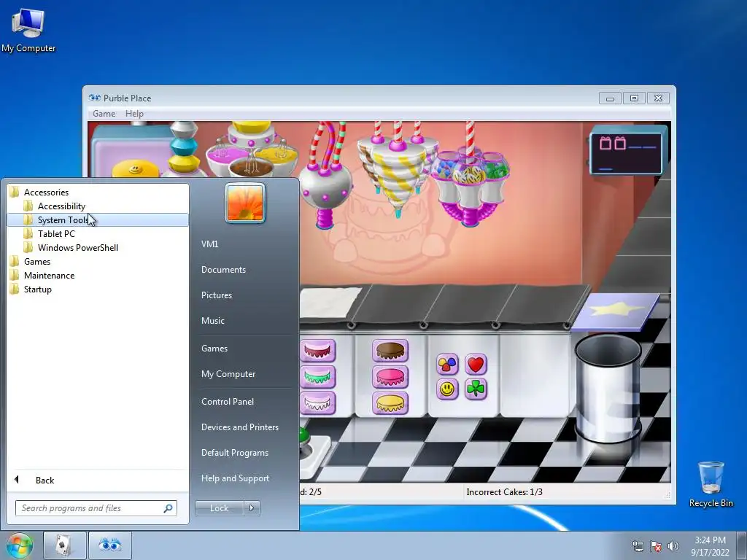Open the Recycle Bin desktop icon
The width and height of the screenshot is (747, 560).
point(711,484)
